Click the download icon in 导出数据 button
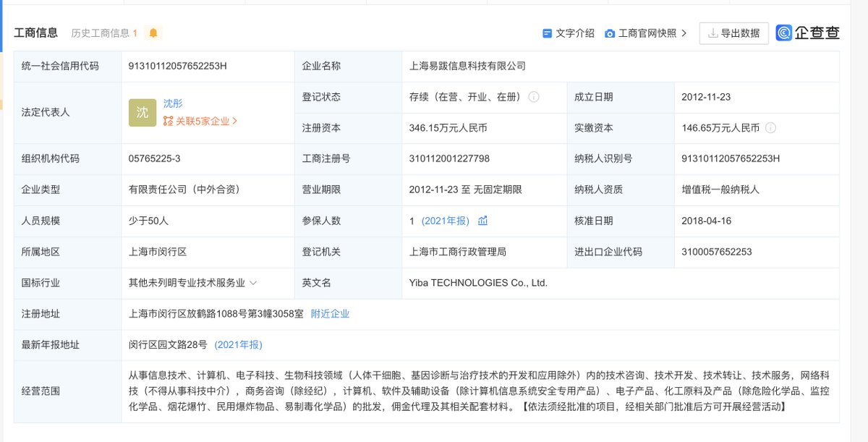Viewport: 868px width, 442px height. [x=712, y=33]
